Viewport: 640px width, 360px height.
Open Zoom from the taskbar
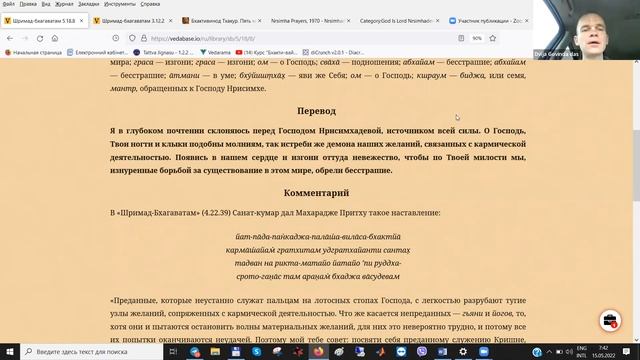coord(484,351)
